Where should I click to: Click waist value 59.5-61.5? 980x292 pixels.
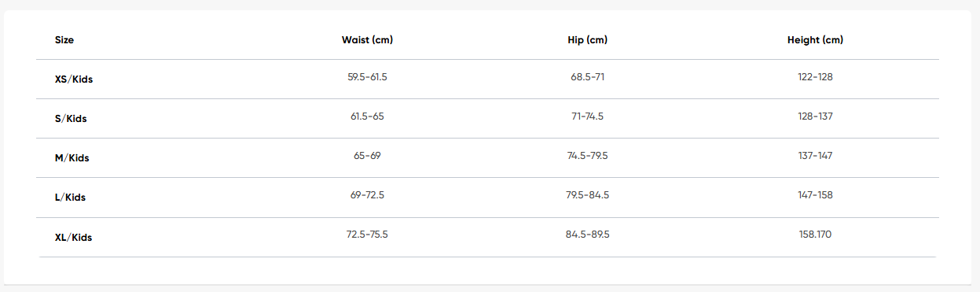tap(367, 77)
